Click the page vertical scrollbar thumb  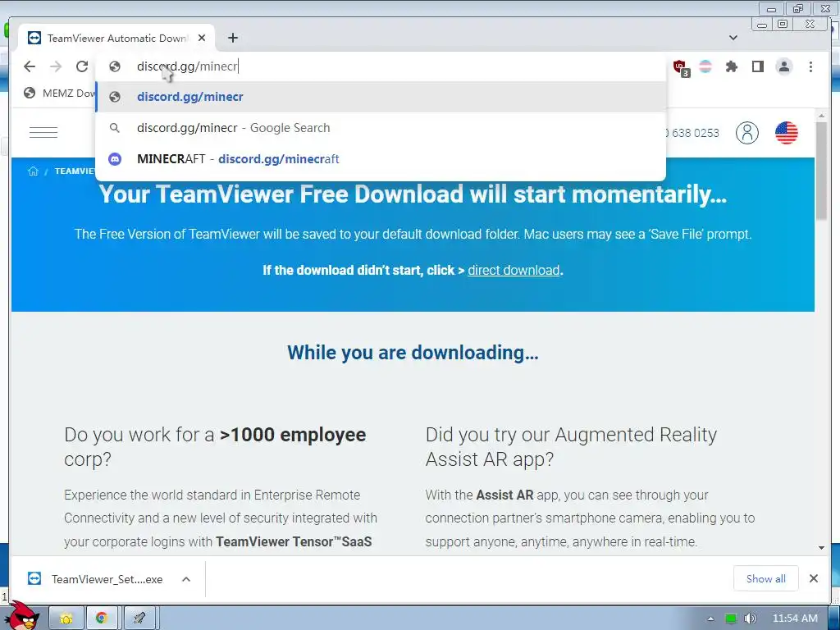[x=821, y=171]
